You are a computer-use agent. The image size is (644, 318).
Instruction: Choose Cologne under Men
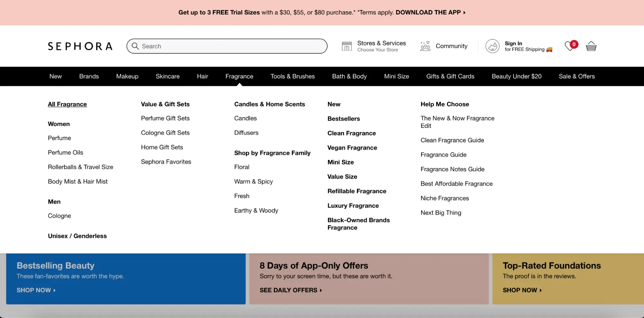coord(59,216)
